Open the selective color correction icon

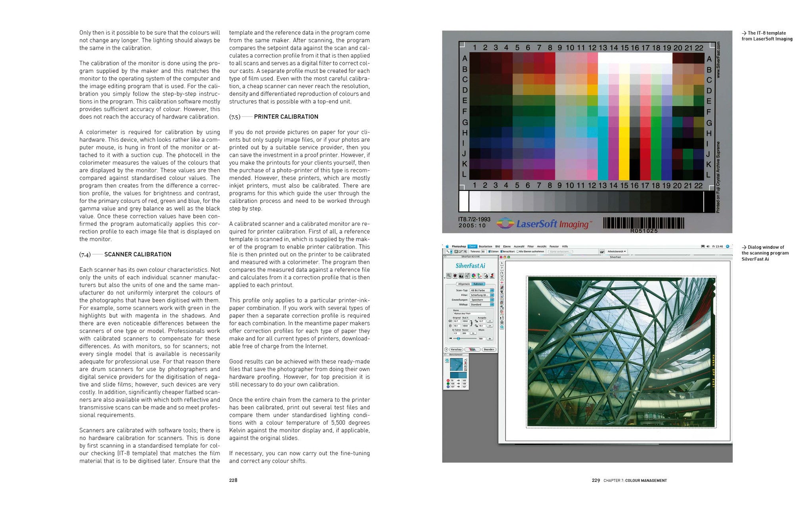point(480,275)
